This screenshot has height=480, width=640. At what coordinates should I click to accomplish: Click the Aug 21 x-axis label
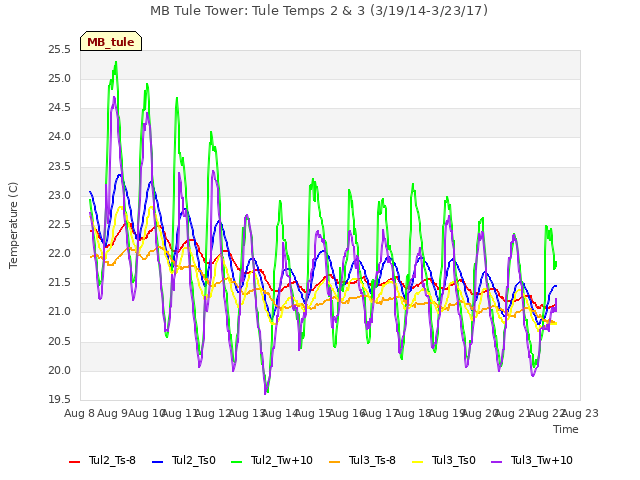click(x=513, y=413)
